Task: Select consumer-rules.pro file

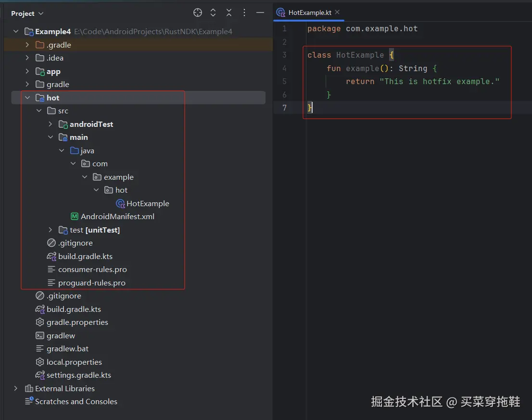Action: tap(92, 269)
